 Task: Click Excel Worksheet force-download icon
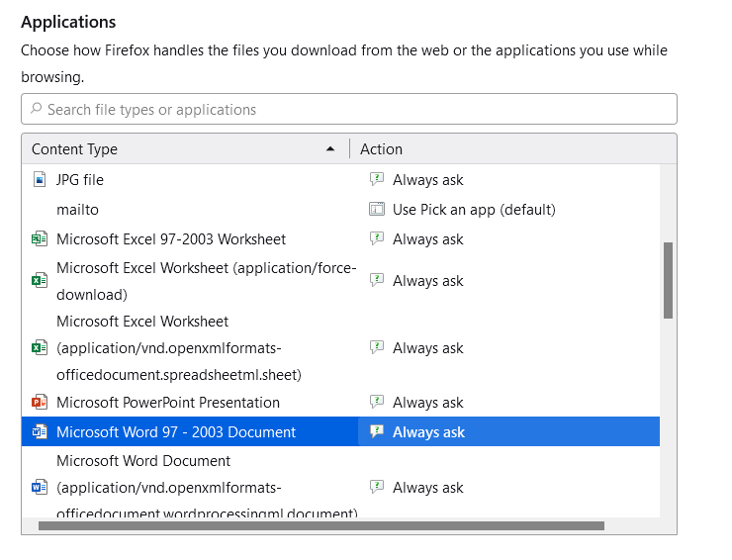(40, 280)
